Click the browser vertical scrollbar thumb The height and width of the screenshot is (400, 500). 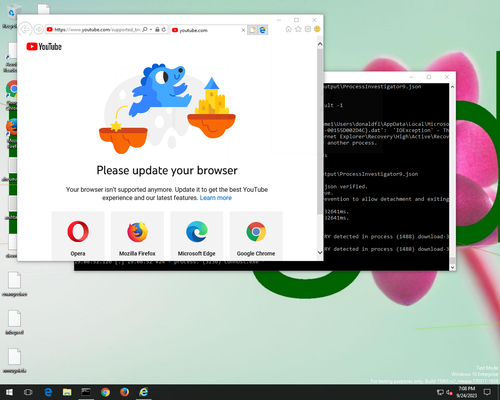pos(320,132)
